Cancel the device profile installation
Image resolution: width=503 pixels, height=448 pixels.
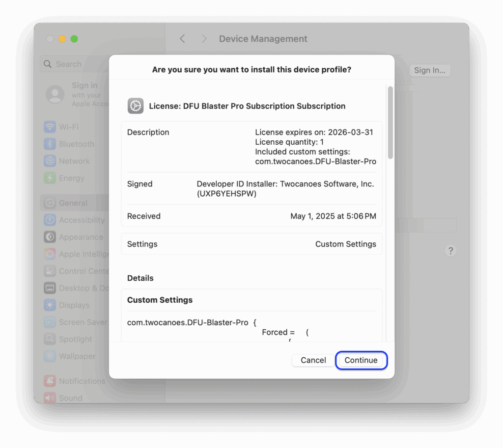(313, 360)
